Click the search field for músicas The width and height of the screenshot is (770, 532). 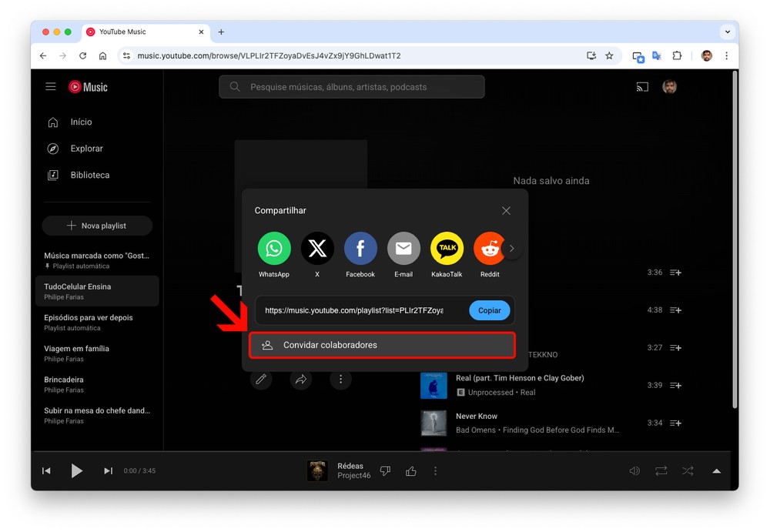point(353,87)
